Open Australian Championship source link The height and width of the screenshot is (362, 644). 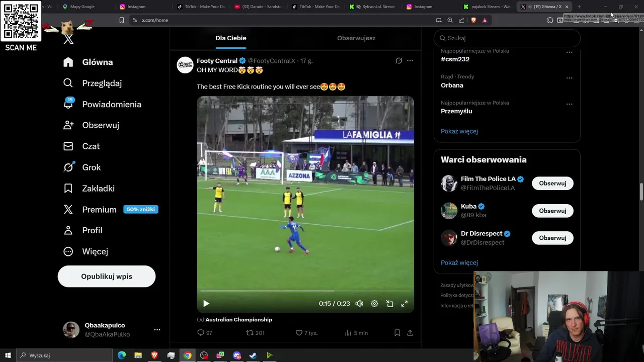(238, 320)
